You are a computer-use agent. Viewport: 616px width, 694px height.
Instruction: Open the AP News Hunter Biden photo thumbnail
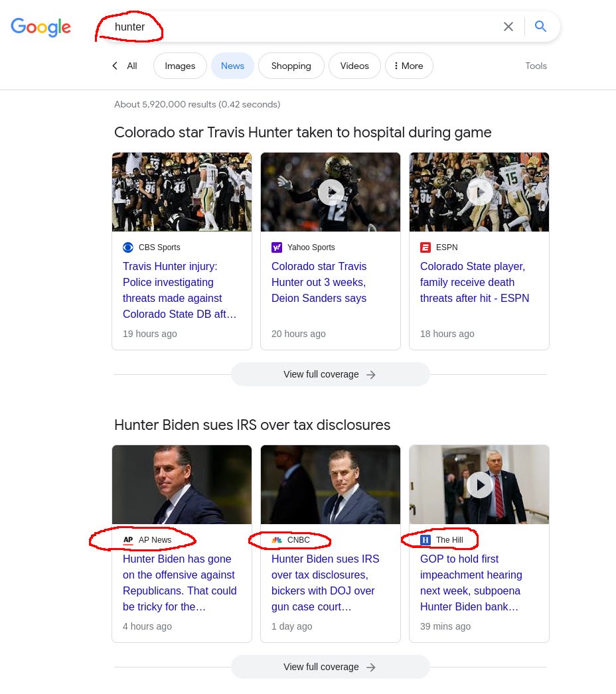click(x=182, y=484)
